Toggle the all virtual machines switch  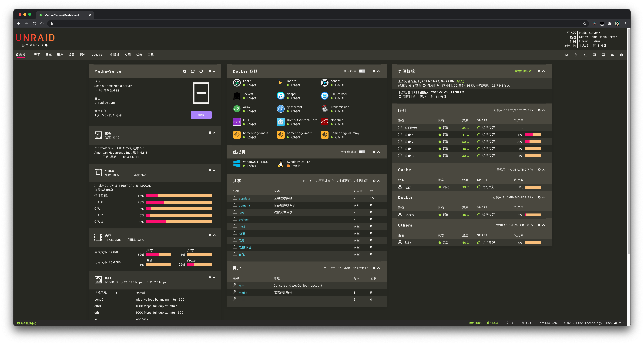click(x=362, y=152)
